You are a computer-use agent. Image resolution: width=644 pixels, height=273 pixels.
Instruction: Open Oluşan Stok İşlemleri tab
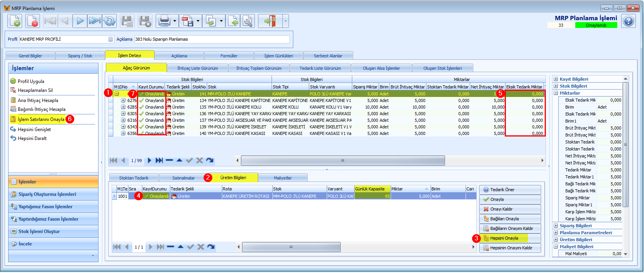(x=443, y=68)
